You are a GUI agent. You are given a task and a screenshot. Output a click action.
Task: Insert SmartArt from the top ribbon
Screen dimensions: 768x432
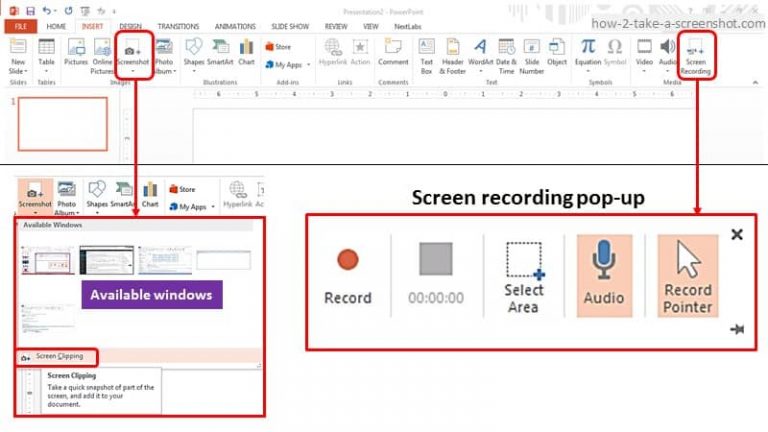point(219,52)
